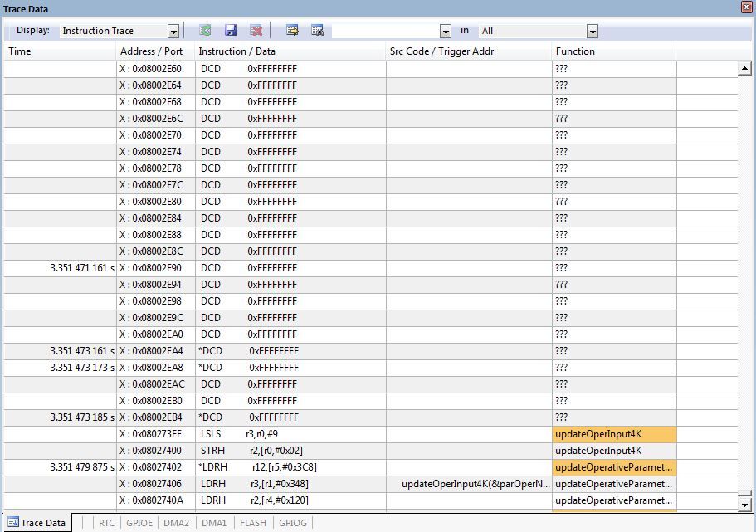Viewport: 756px width, 532px height.
Task: Select address X : 0x08002E64 row
Action: (370, 85)
